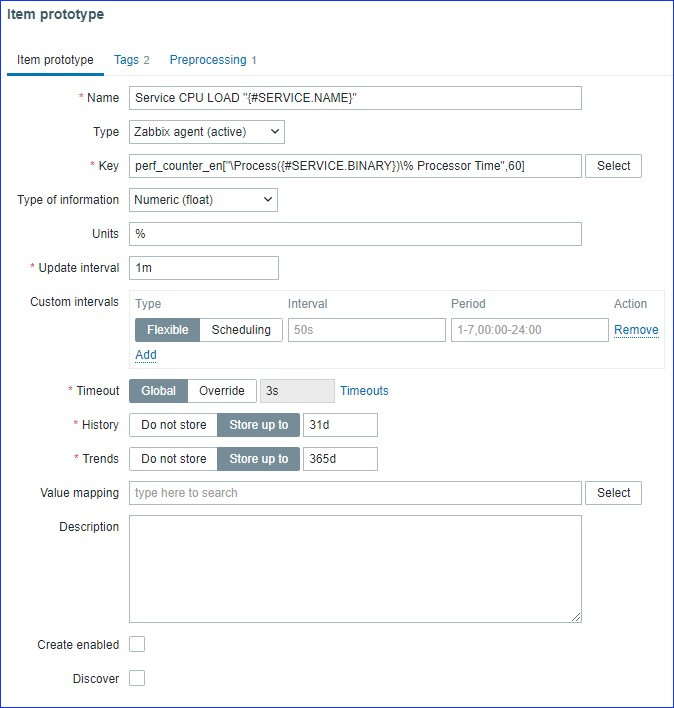This screenshot has width=674, height=708.
Task: Set Trends to Do not store
Action: tap(174, 459)
